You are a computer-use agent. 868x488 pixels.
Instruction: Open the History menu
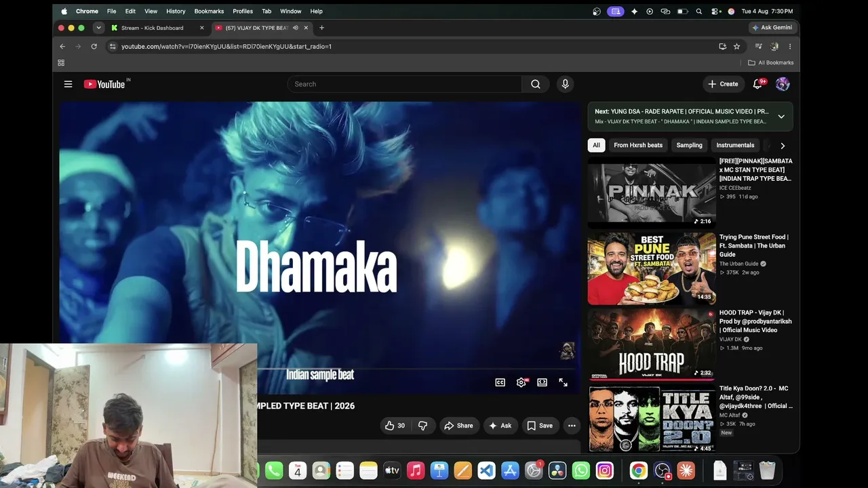point(176,11)
